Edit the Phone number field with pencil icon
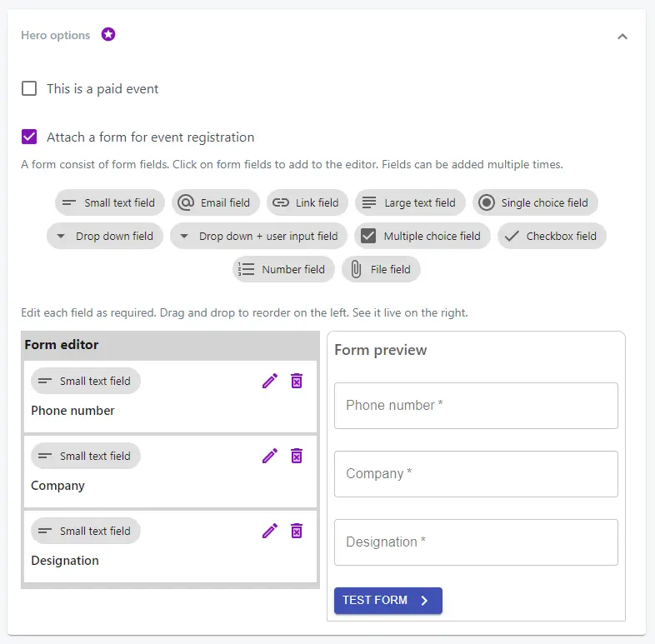Screen dimensions: 655x644 [x=270, y=381]
